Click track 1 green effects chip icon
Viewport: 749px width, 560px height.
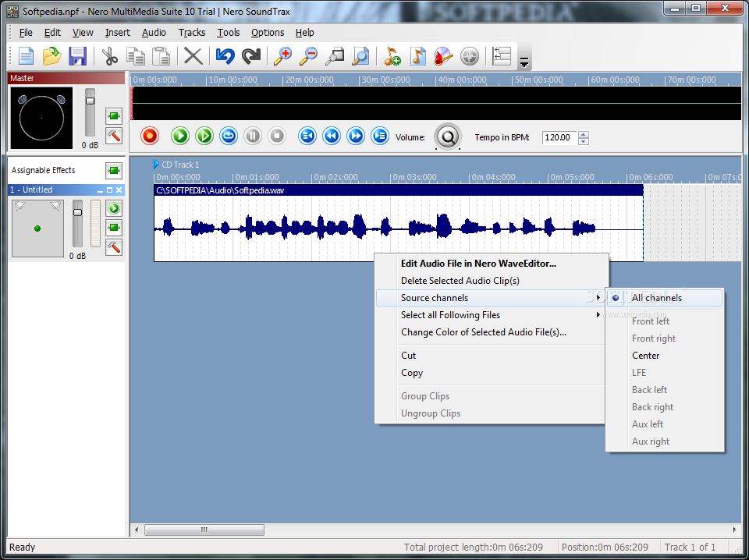(x=114, y=228)
